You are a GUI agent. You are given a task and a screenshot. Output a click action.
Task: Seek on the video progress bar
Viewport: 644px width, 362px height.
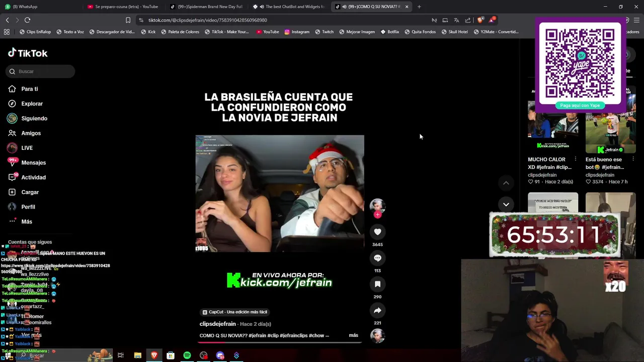click(x=280, y=342)
